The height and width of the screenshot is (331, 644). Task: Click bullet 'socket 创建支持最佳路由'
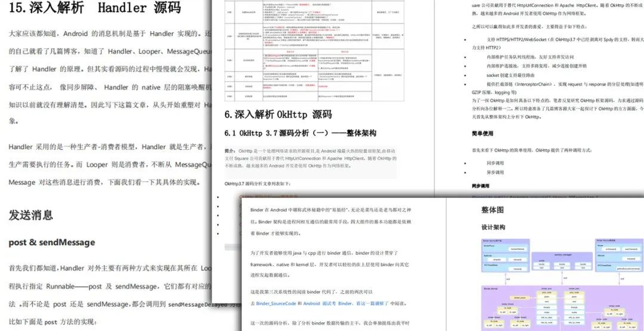(510, 75)
